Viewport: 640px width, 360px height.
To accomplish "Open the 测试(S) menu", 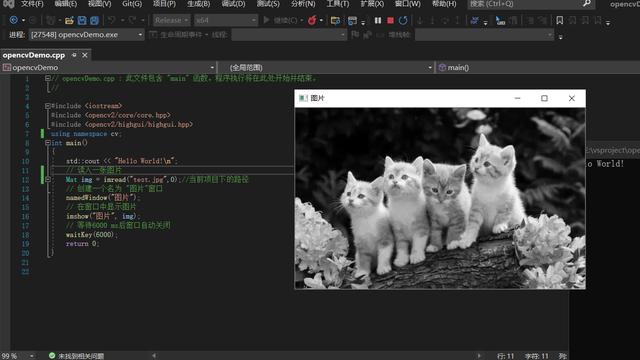I will (x=268, y=4).
